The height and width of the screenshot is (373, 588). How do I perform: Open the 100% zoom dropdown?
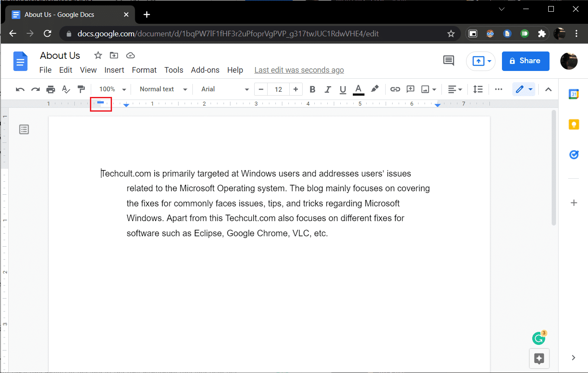(112, 89)
